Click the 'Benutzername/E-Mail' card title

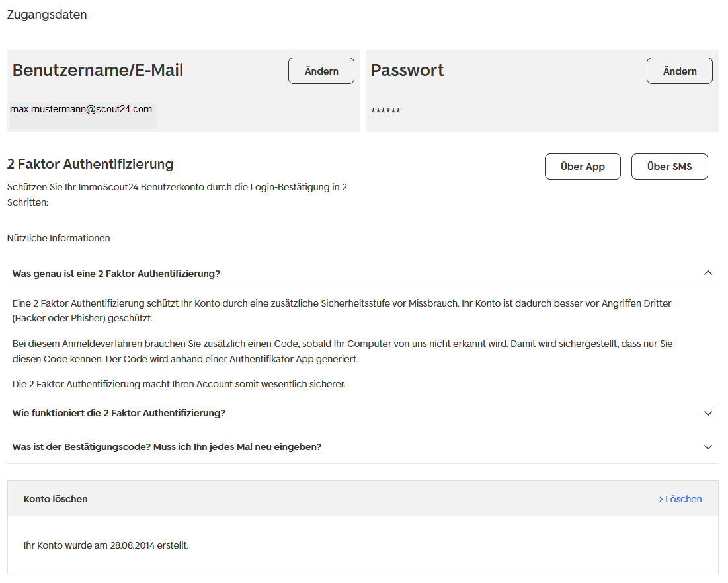(98, 71)
